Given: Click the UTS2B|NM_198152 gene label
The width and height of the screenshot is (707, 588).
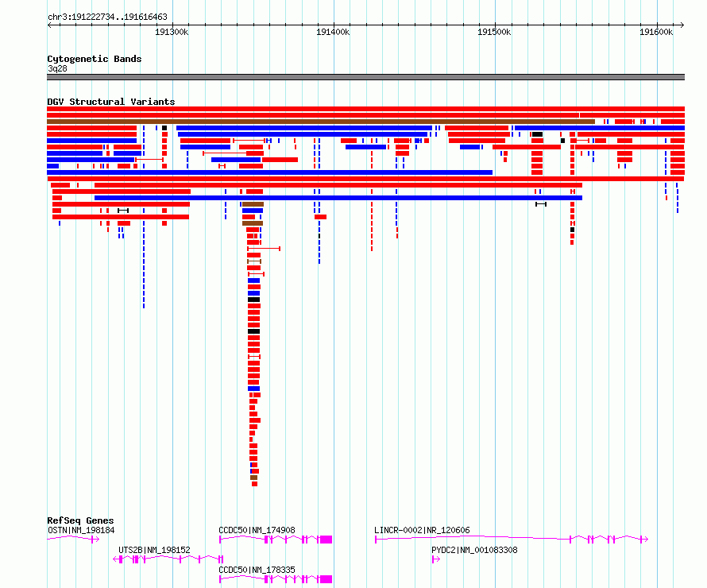Looking at the screenshot, I should pyautogui.click(x=154, y=550).
